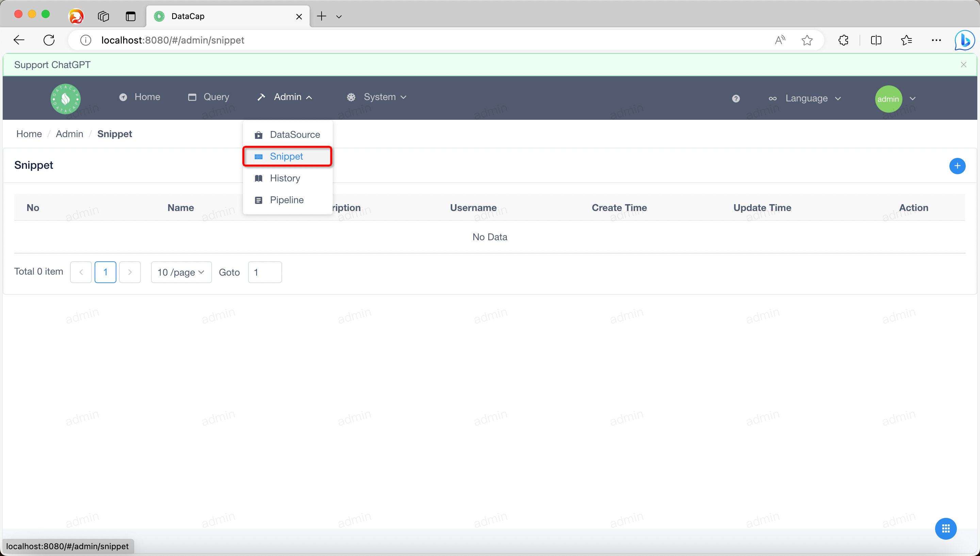Open the favorites list icon
The height and width of the screenshot is (556, 980).
tap(906, 40)
